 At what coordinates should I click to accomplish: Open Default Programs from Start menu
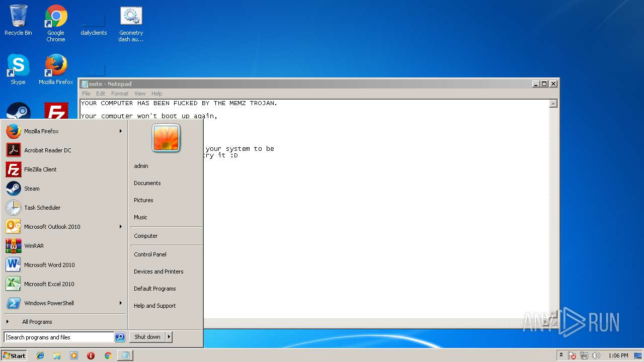(x=166, y=289)
